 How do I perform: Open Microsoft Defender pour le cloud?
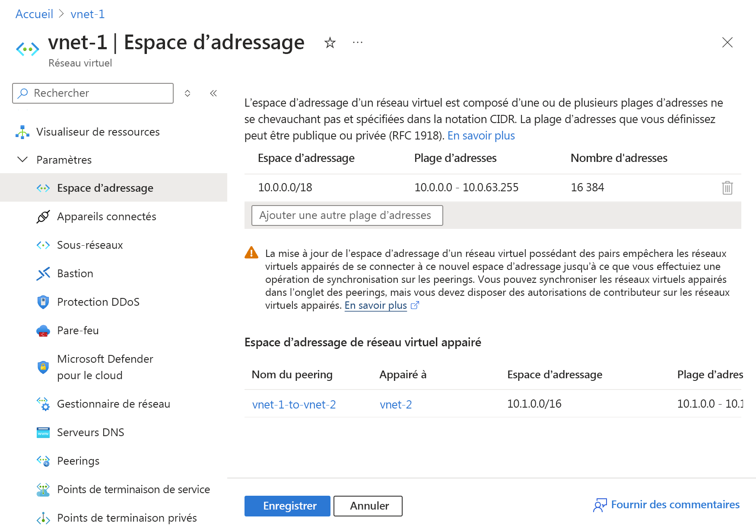point(105,367)
